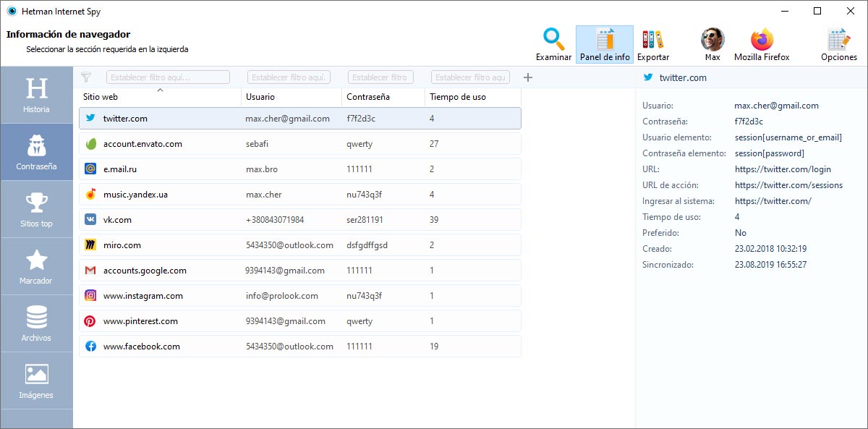Open the Archivos section
The width and height of the screenshot is (868, 429).
[37, 323]
